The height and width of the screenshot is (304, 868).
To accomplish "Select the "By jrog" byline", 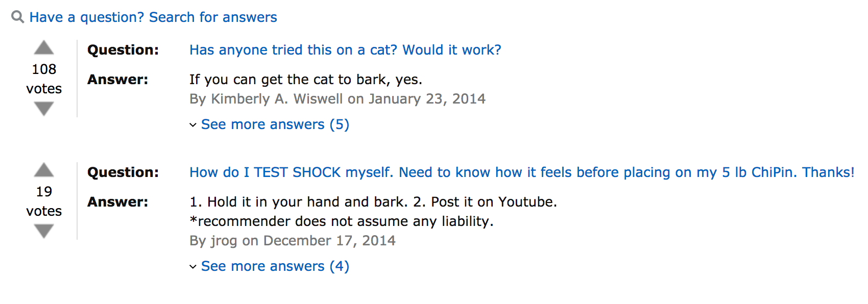I will click(x=213, y=241).
